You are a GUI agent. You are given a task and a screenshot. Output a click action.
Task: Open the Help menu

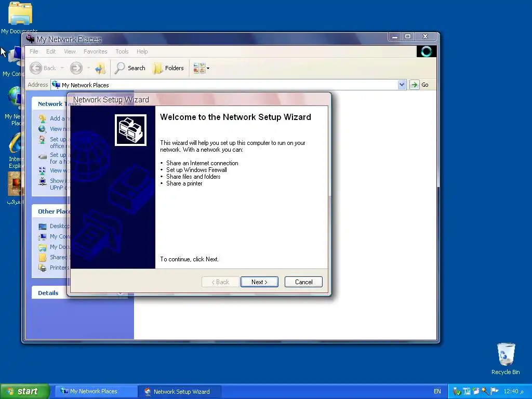pos(142,51)
